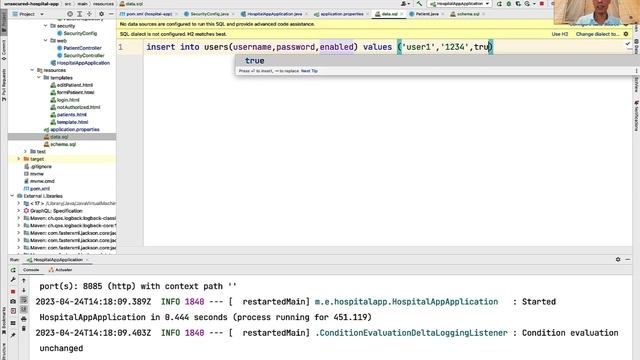640x360 pixels.
Task: Open editPatient.html in project tree
Action: tap(75, 85)
